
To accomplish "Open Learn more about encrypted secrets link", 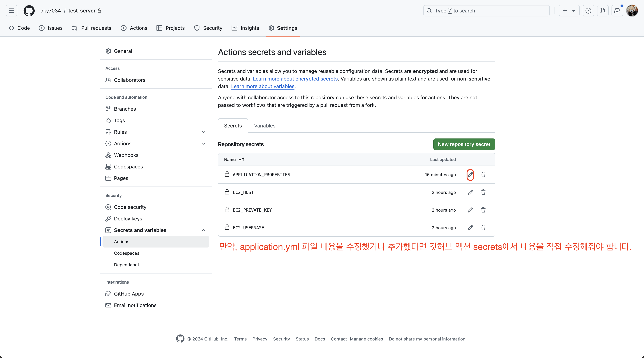I will click(295, 79).
